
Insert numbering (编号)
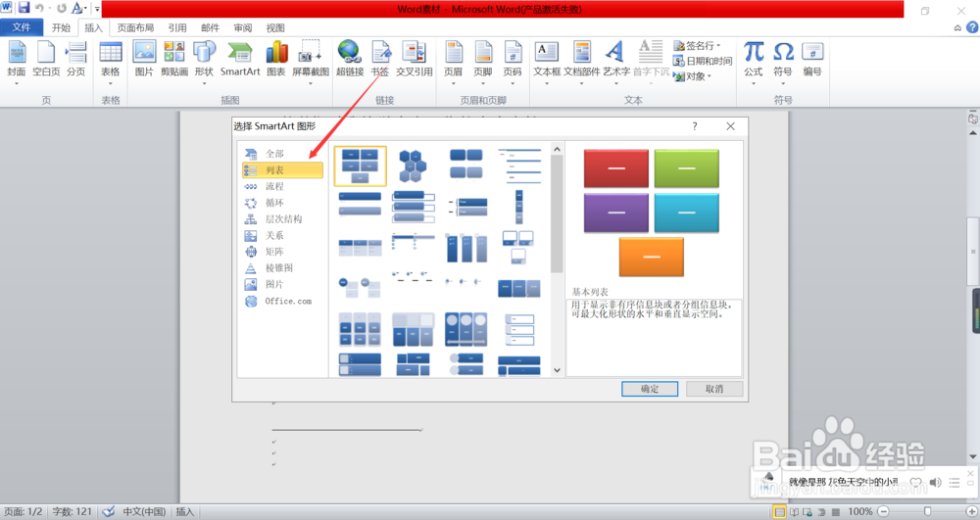point(812,60)
